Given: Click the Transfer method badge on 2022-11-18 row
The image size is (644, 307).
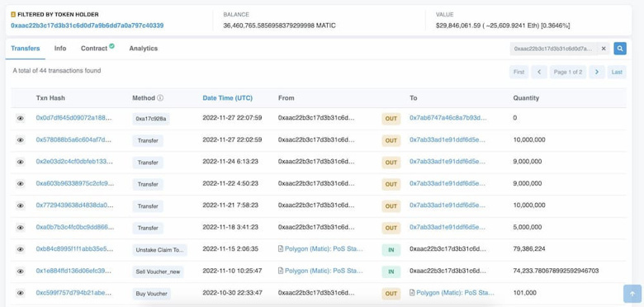Looking at the screenshot, I should coord(148,229).
